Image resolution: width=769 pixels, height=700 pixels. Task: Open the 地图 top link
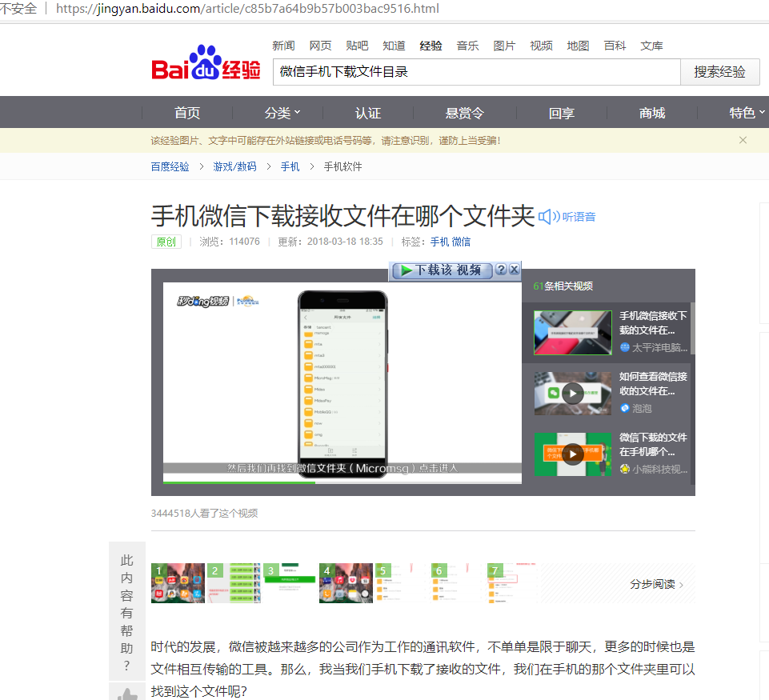pyautogui.click(x=578, y=46)
